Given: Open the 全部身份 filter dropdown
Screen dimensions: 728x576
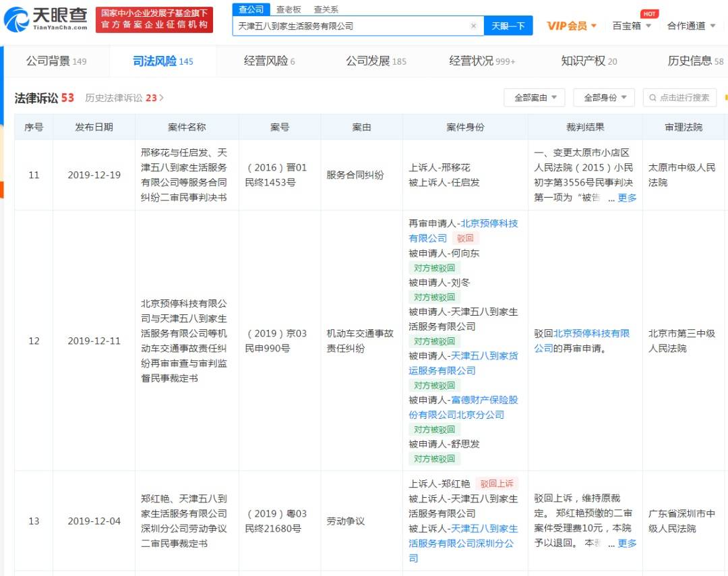Looking at the screenshot, I should [603, 97].
